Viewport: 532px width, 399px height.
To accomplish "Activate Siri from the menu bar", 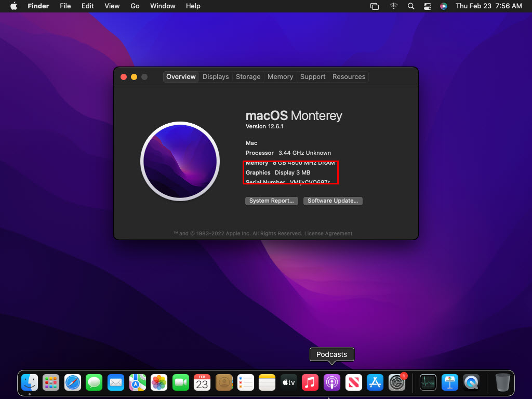I will [443, 6].
